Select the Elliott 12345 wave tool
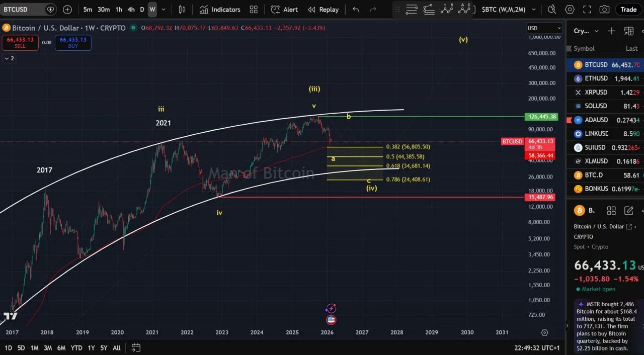Image resolution: width=644 pixels, height=355 pixels. click(446, 9)
